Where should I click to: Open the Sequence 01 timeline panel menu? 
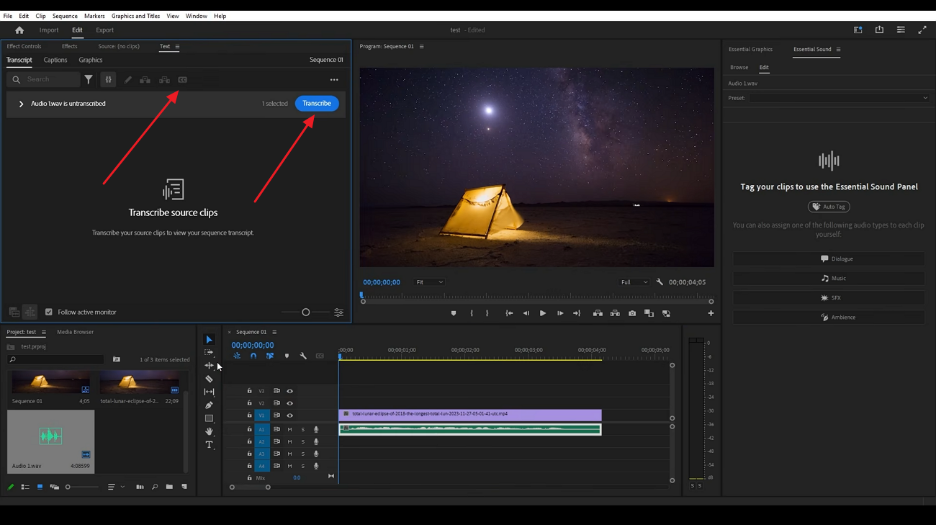click(x=275, y=332)
